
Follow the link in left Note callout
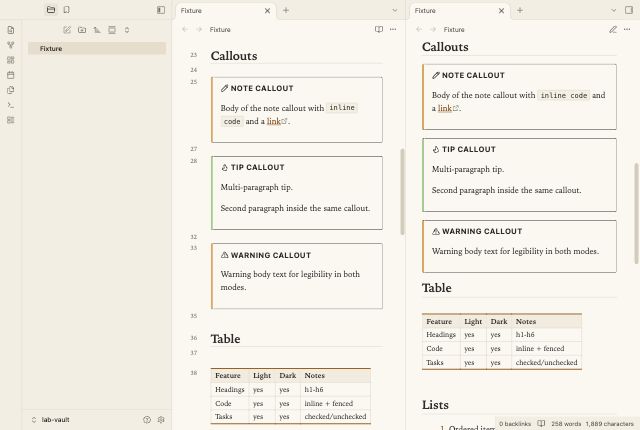tap(273, 121)
